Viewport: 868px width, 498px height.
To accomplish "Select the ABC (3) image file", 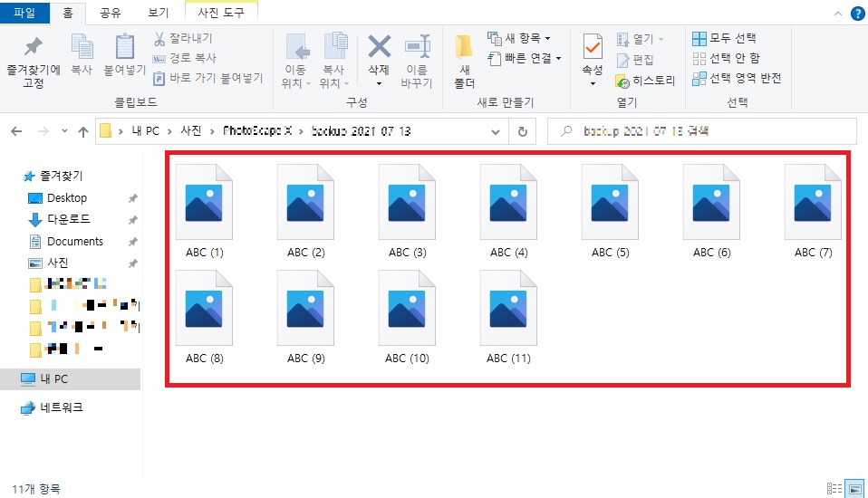I will (x=407, y=211).
